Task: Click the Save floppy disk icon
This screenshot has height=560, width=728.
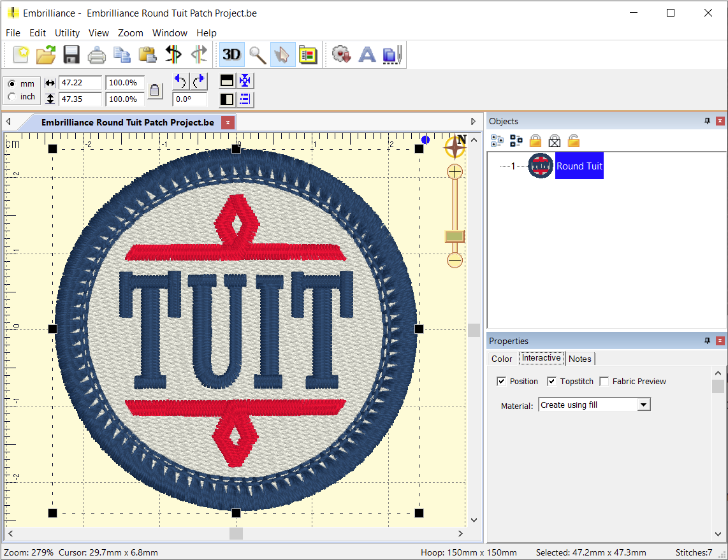Action: coord(71,55)
